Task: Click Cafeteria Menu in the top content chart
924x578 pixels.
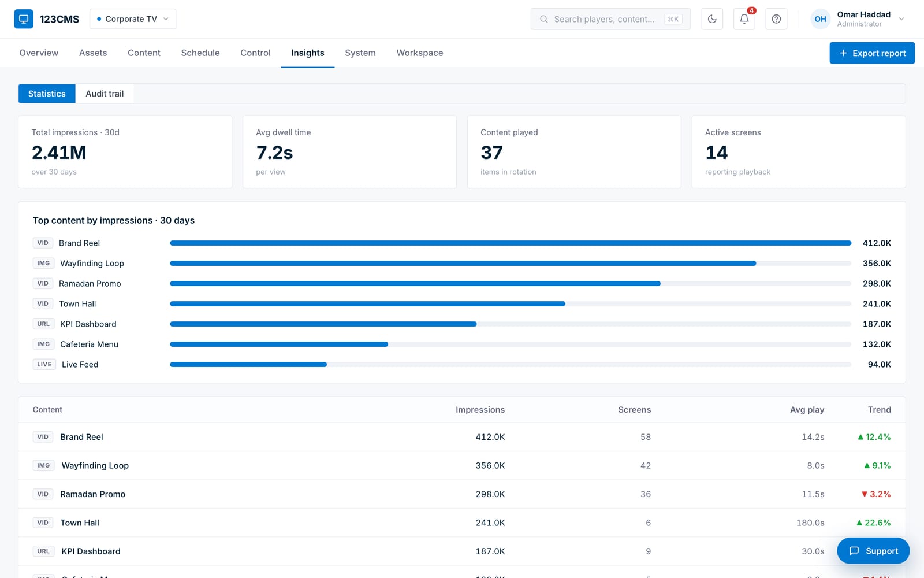Action: (x=89, y=344)
